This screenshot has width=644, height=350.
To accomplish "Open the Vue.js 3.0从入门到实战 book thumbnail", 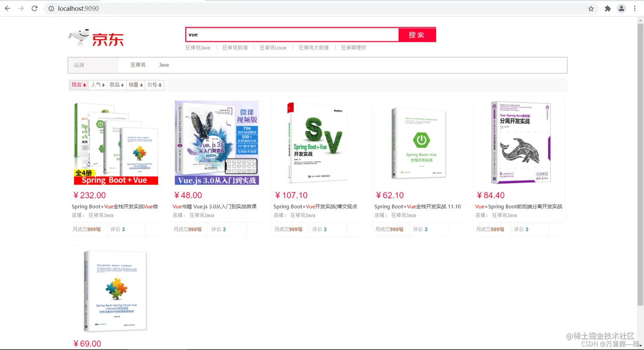I will [x=217, y=143].
